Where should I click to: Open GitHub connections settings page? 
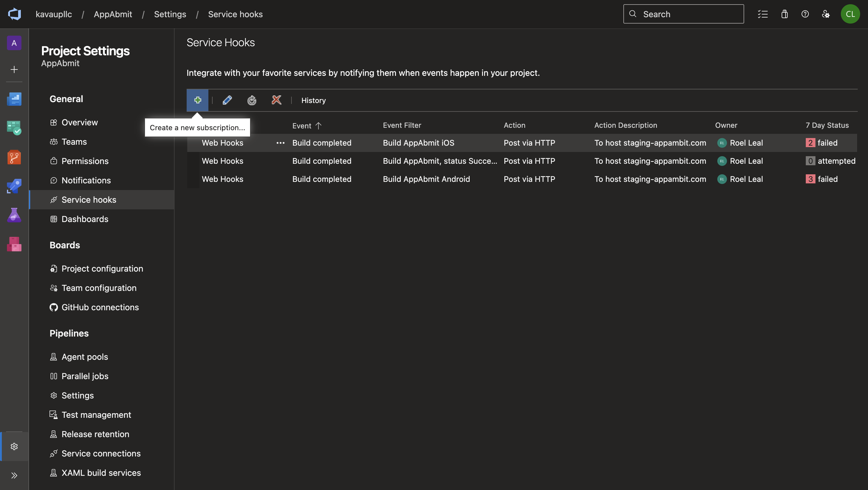[x=100, y=307]
